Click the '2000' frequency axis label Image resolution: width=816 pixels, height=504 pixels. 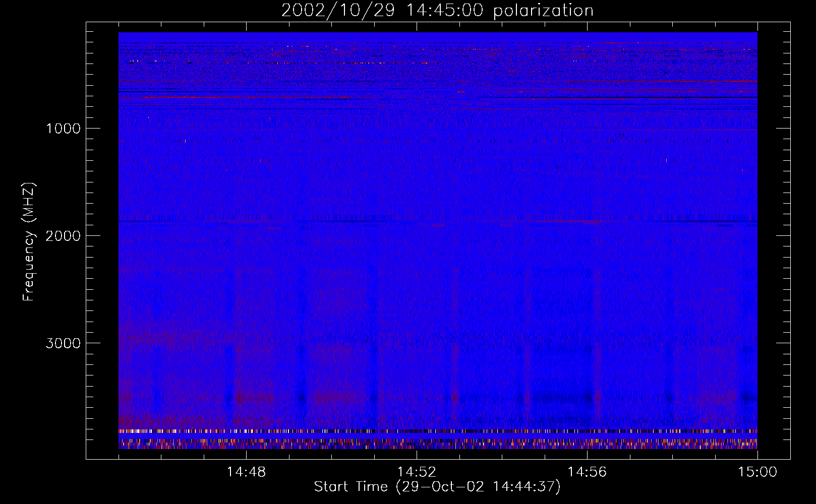63,236
